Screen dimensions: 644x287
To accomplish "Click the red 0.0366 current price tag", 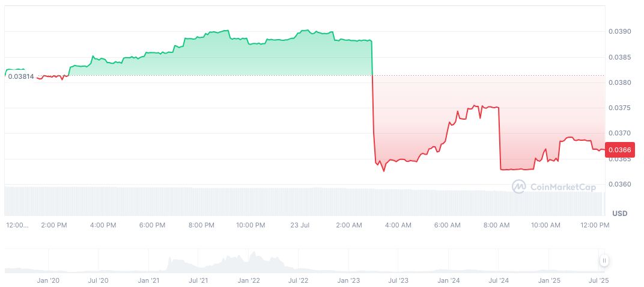I will pyautogui.click(x=619, y=150).
